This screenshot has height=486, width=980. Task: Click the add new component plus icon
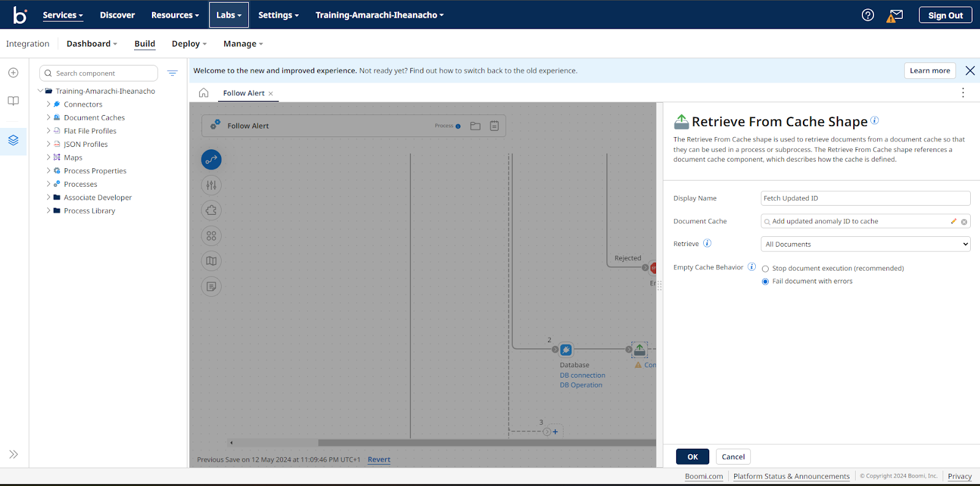(x=13, y=73)
